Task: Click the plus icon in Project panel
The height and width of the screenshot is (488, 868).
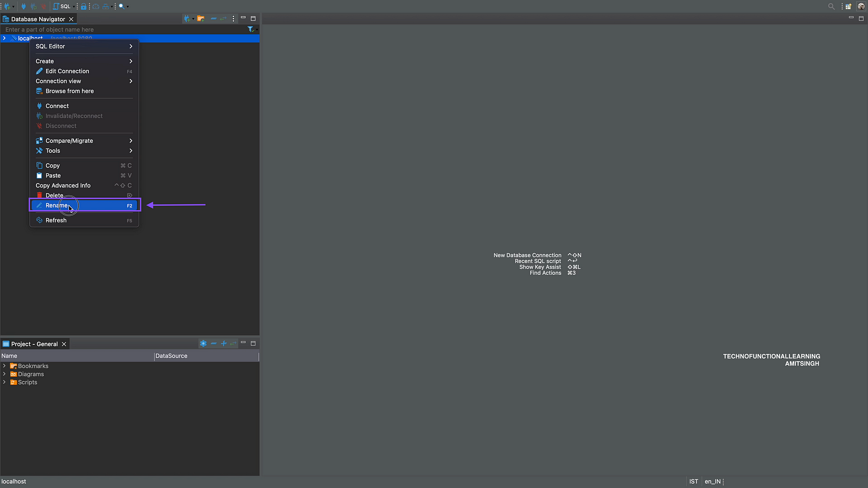Action: coord(224,343)
